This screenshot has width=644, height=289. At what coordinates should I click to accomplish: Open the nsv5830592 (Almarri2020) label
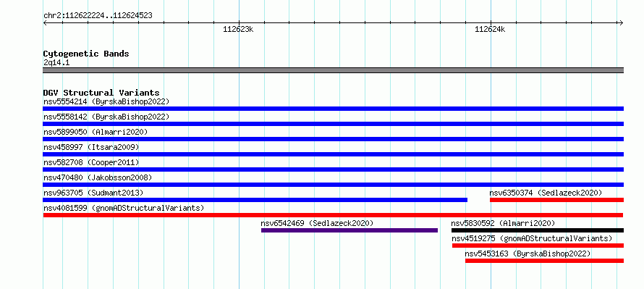(503, 223)
